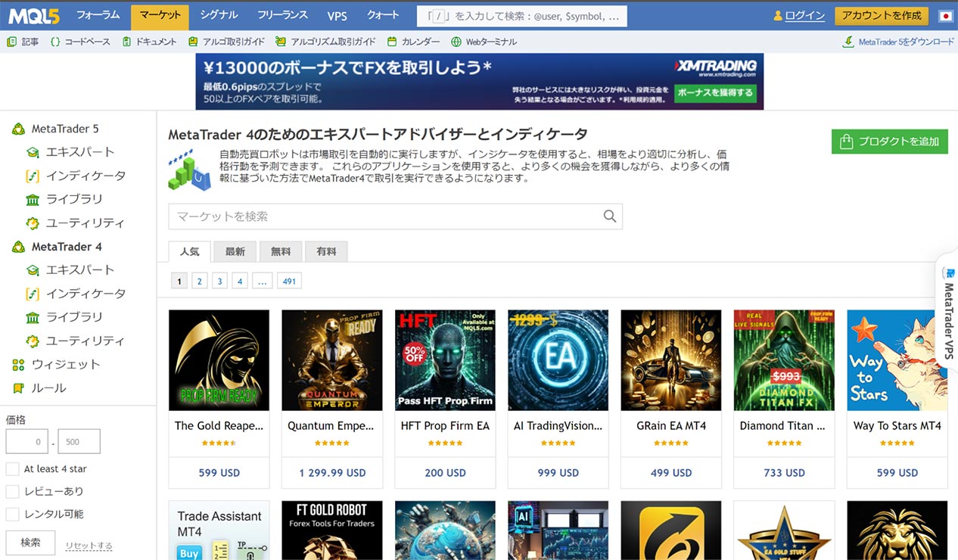Go to page 2 of results

click(200, 282)
